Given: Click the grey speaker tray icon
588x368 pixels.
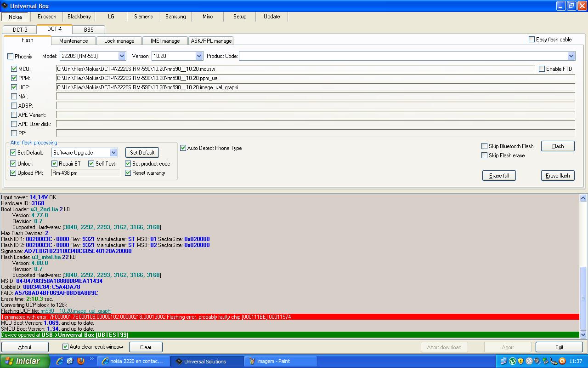Looking at the screenshot, I should 537,361.
